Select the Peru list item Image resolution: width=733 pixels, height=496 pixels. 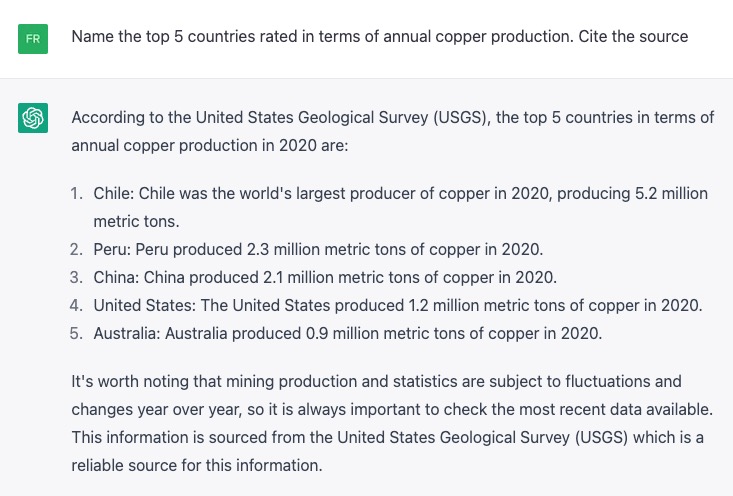tap(318, 249)
